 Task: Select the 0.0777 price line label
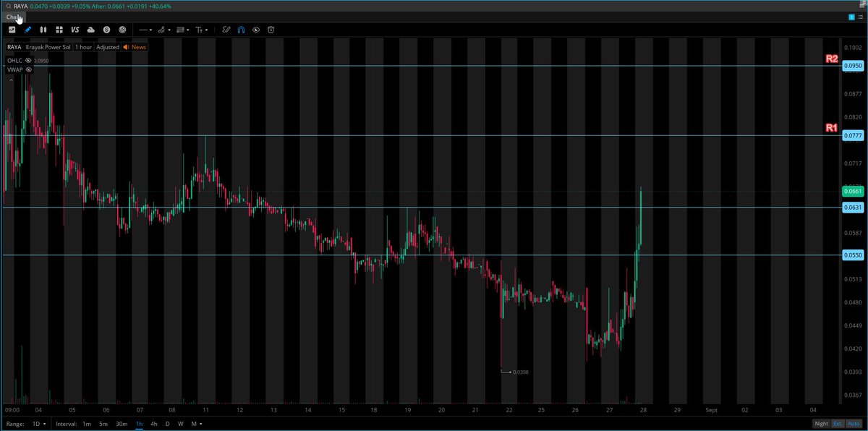point(854,135)
